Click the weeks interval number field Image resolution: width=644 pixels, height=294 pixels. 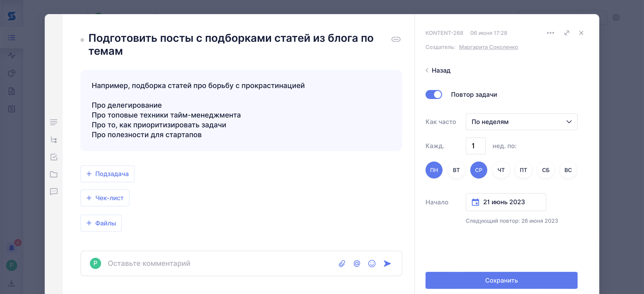click(476, 146)
